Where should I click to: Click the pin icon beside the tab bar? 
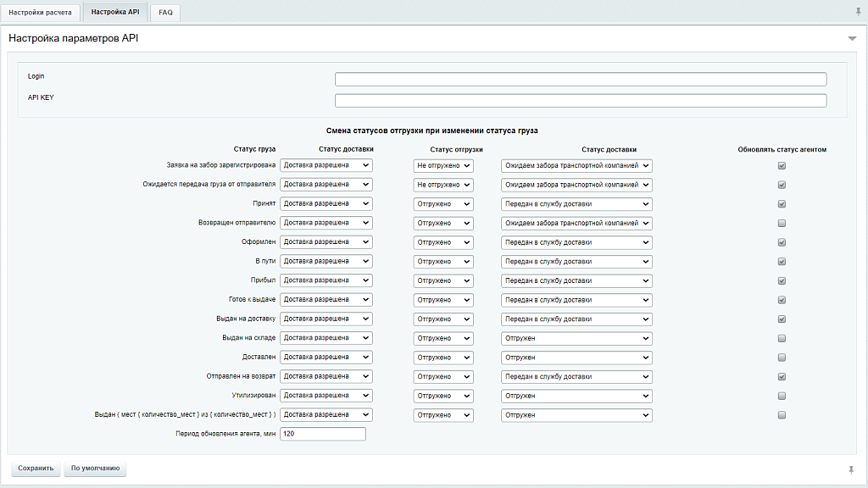[x=858, y=12]
